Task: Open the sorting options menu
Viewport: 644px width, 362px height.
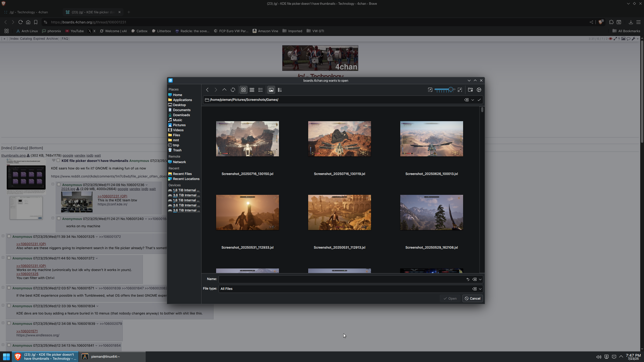Action: point(280,90)
